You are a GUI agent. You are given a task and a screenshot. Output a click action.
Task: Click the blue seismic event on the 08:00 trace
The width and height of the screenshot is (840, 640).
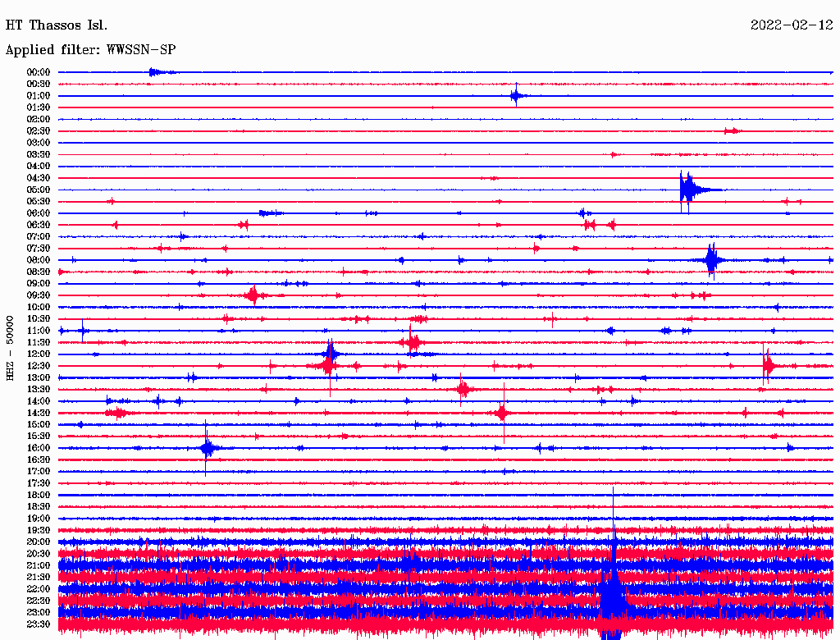pyautogui.click(x=711, y=260)
